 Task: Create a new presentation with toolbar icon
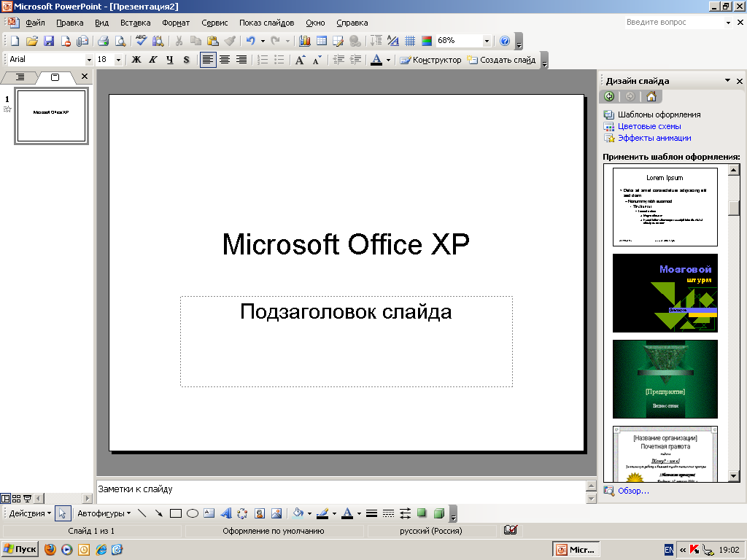[15, 42]
